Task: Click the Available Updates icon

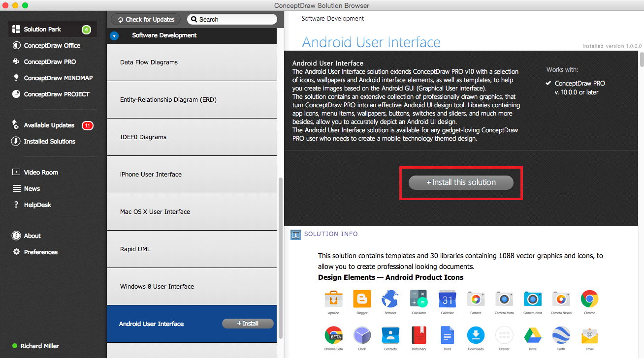Action: pos(16,125)
